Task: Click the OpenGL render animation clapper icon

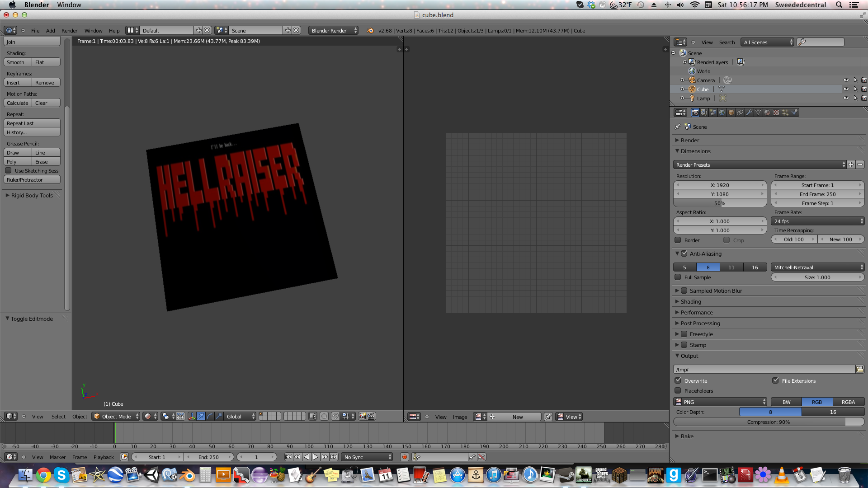Action: pos(371,416)
